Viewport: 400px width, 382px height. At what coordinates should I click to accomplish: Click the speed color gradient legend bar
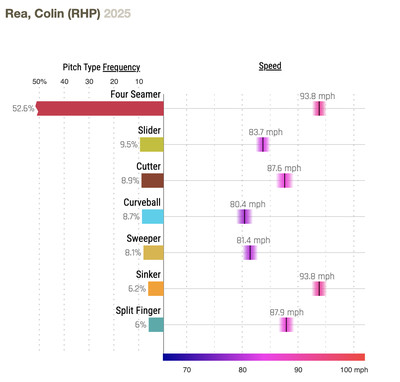tap(264, 357)
